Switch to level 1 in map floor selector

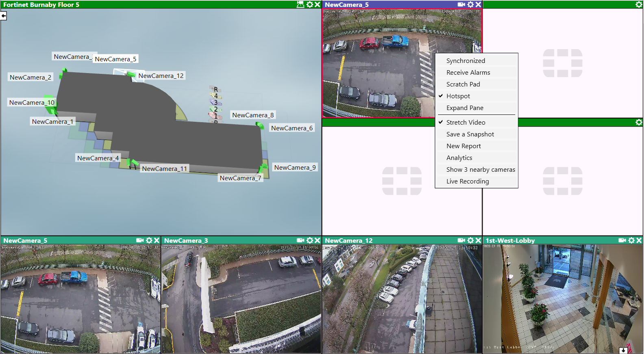(216, 116)
